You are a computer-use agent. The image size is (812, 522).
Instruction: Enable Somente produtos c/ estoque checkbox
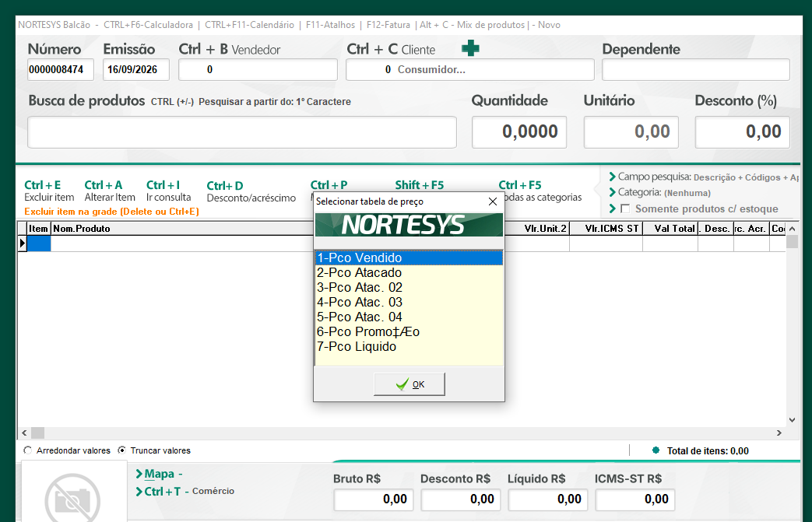[625, 208]
